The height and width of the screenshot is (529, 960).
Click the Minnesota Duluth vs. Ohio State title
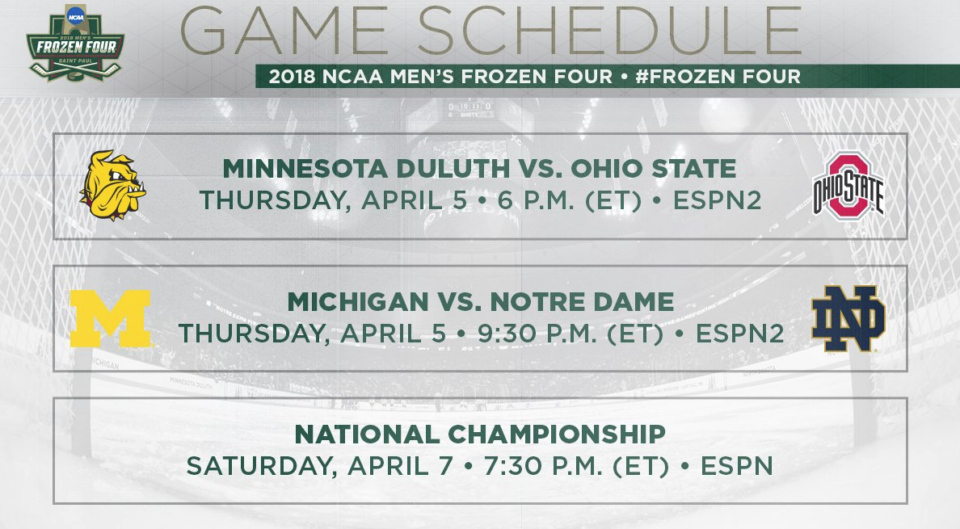479,168
